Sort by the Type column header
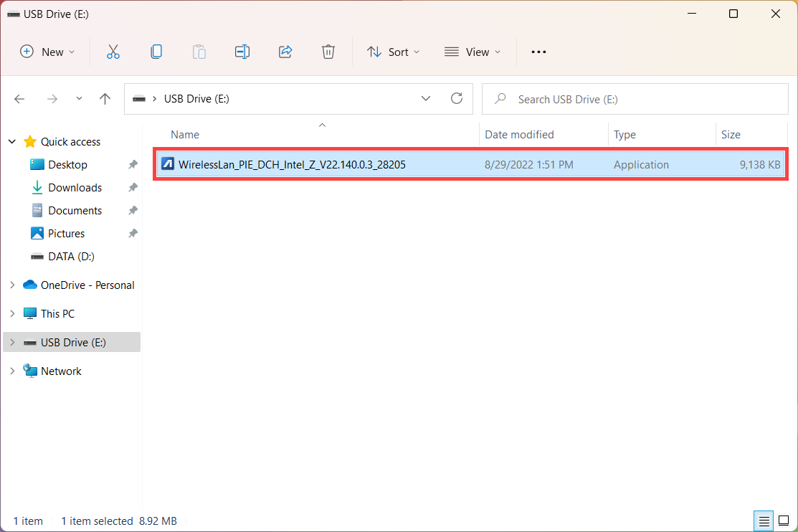The width and height of the screenshot is (798, 532). click(x=624, y=134)
